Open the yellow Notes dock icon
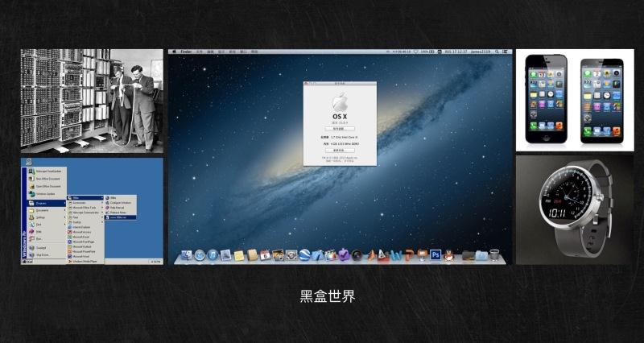The image size is (644, 343). pos(239,255)
